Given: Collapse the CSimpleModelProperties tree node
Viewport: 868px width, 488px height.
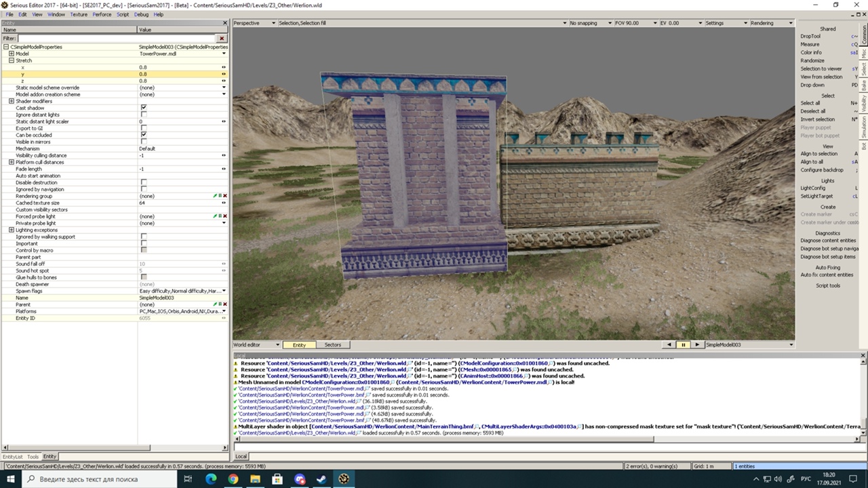Looking at the screenshot, I should point(6,47).
